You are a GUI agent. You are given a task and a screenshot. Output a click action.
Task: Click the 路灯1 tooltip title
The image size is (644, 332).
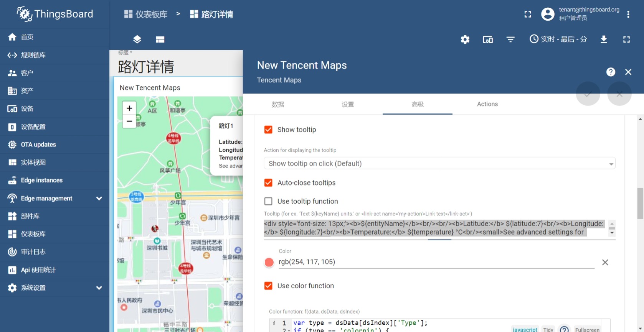point(226,126)
